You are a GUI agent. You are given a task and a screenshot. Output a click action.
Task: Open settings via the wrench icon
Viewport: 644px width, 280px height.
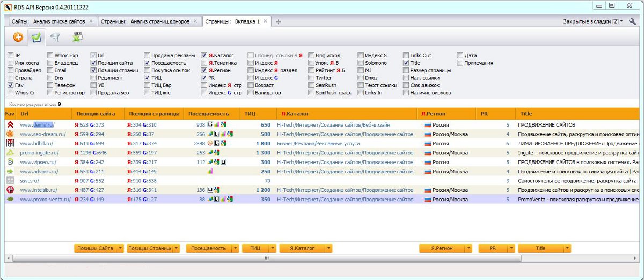pyautogui.click(x=632, y=21)
